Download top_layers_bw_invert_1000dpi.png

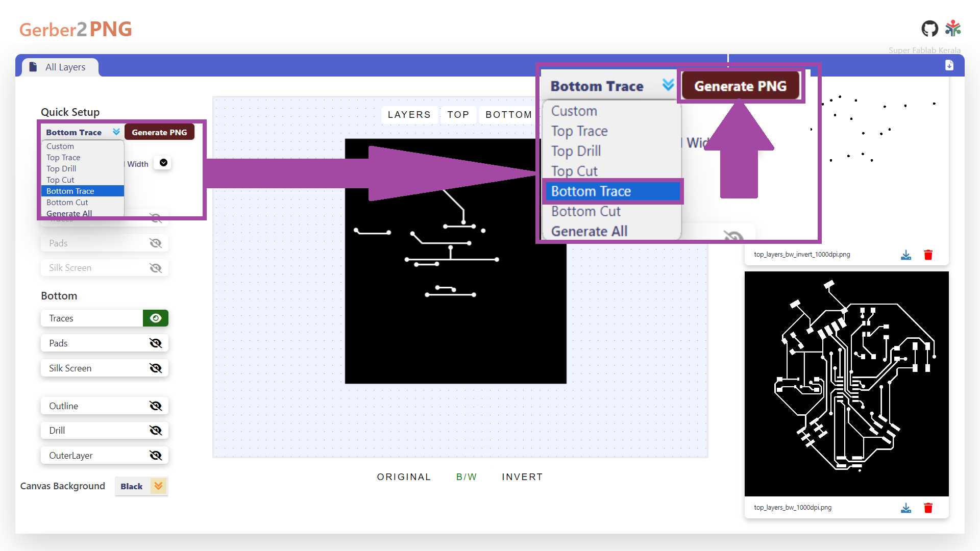coord(905,255)
